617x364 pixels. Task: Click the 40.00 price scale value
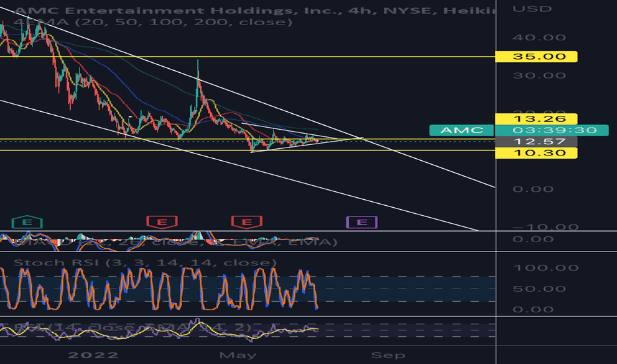click(539, 38)
